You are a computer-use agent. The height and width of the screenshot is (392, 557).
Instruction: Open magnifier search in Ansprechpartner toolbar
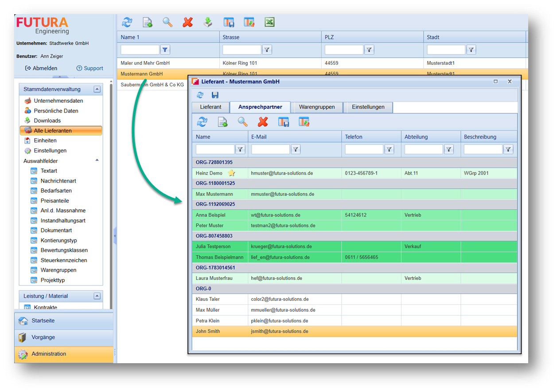[243, 122]
